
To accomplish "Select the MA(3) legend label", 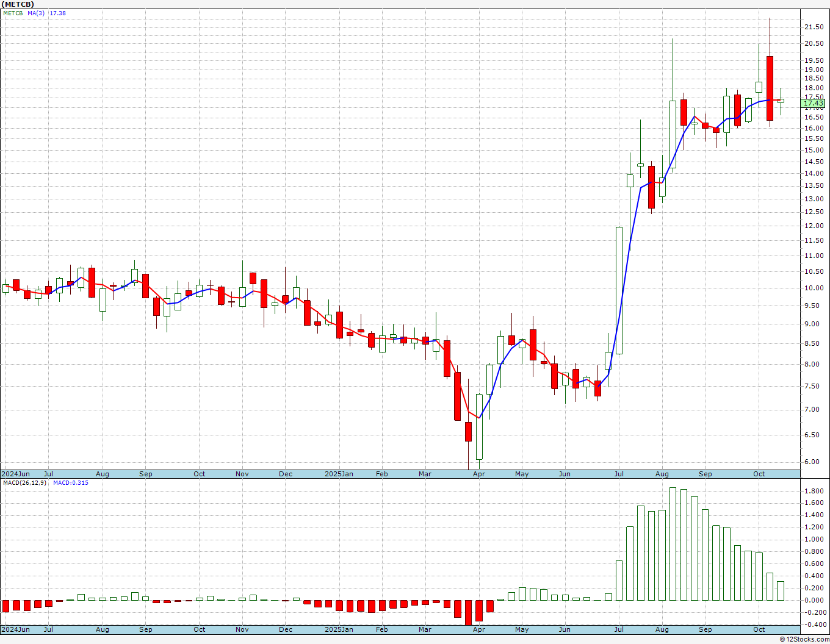I will coord(35,13).
